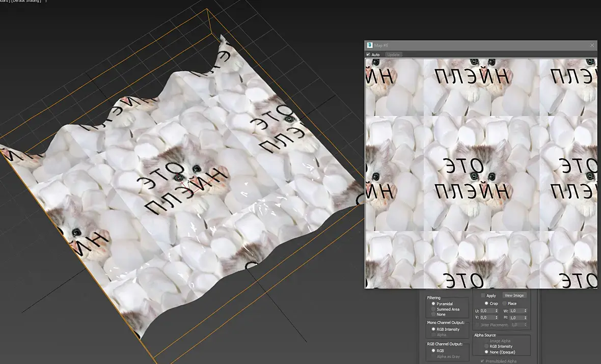Screen dimensions: 601x364
Task: Click the W field spinner arrows
Action: click(x=526, y=311)
